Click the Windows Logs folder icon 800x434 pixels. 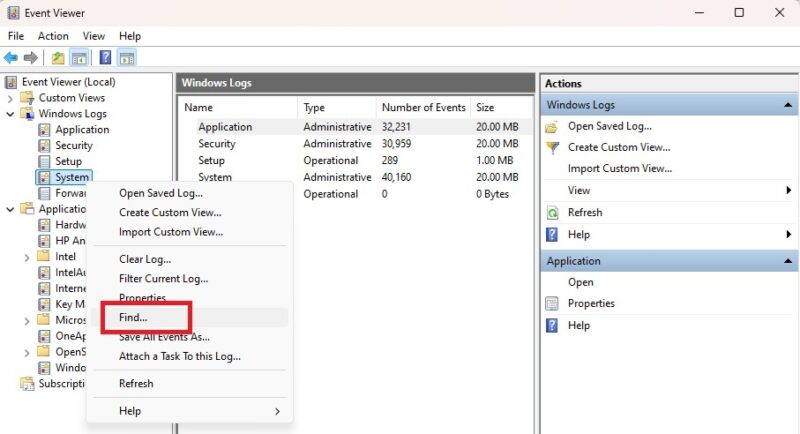(27, 114)
